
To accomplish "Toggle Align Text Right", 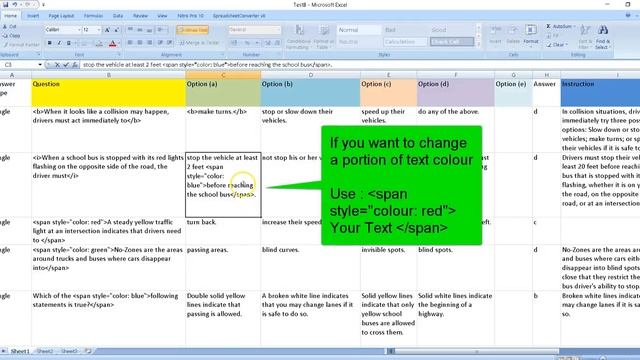I will (150, 42).
